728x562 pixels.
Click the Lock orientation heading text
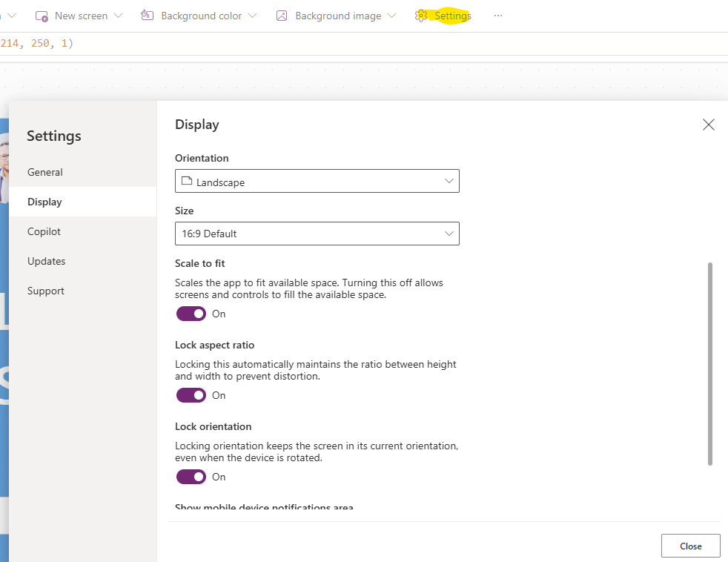[x=213, y=427]
